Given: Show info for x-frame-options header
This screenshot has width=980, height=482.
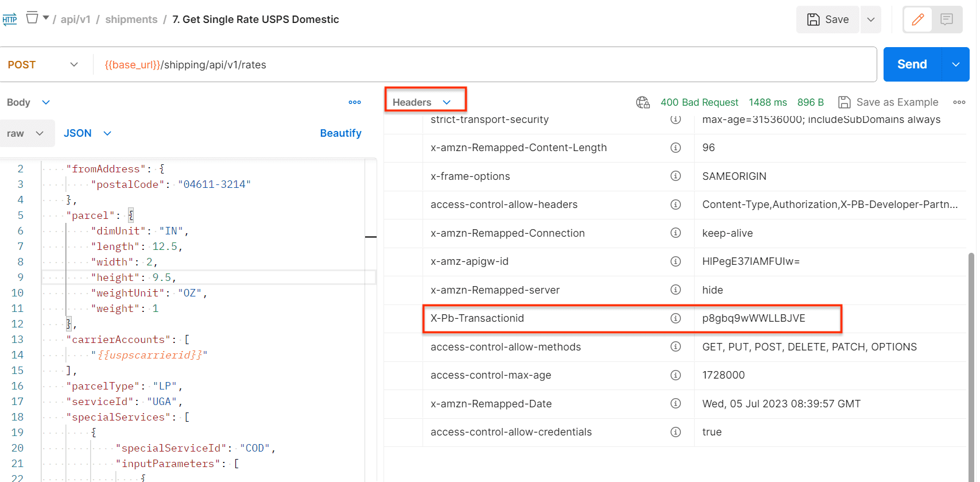Looking at the screenshot, I should [x=676, y=176].
